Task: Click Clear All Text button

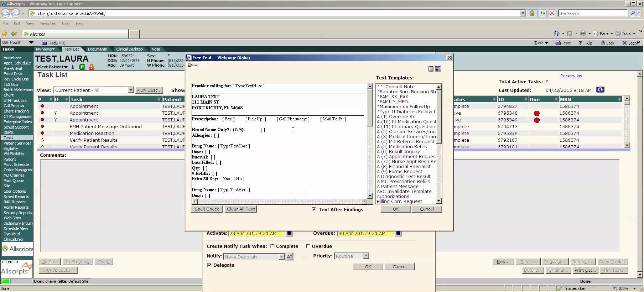Action: pos(241,209)
